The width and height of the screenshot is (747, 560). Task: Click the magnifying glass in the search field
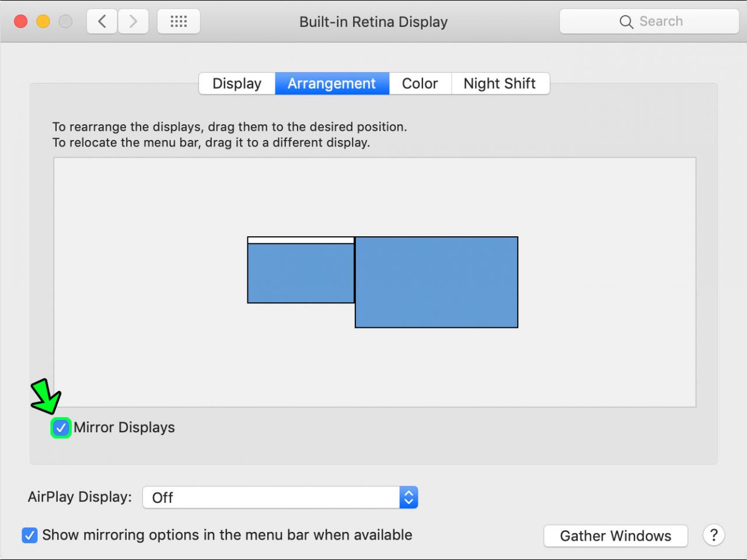point(626,22)
